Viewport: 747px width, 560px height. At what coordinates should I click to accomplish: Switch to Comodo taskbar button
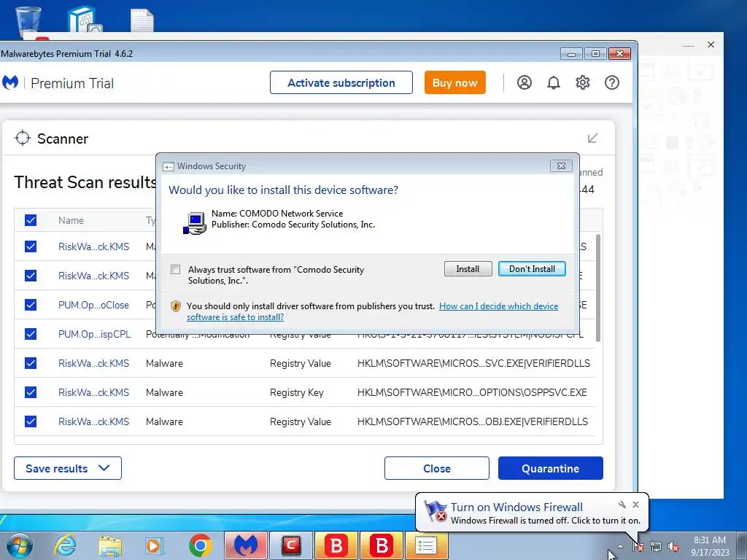pos(291,545)
